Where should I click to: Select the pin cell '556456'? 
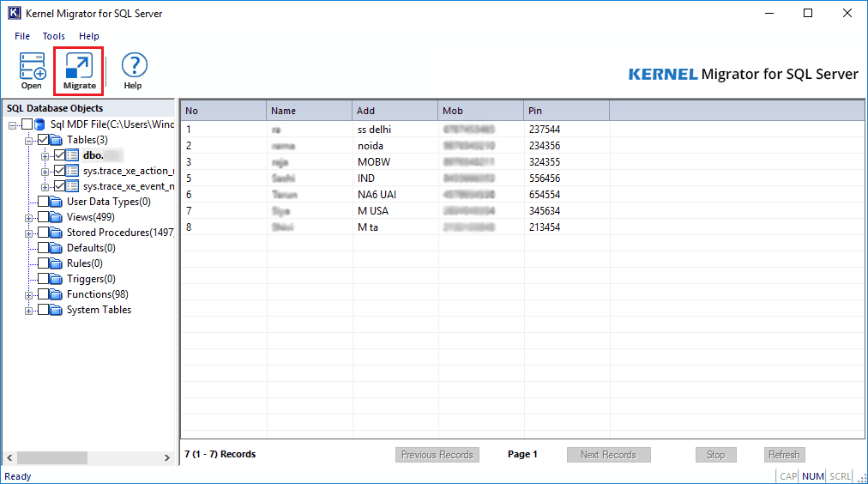click(567, 178)
